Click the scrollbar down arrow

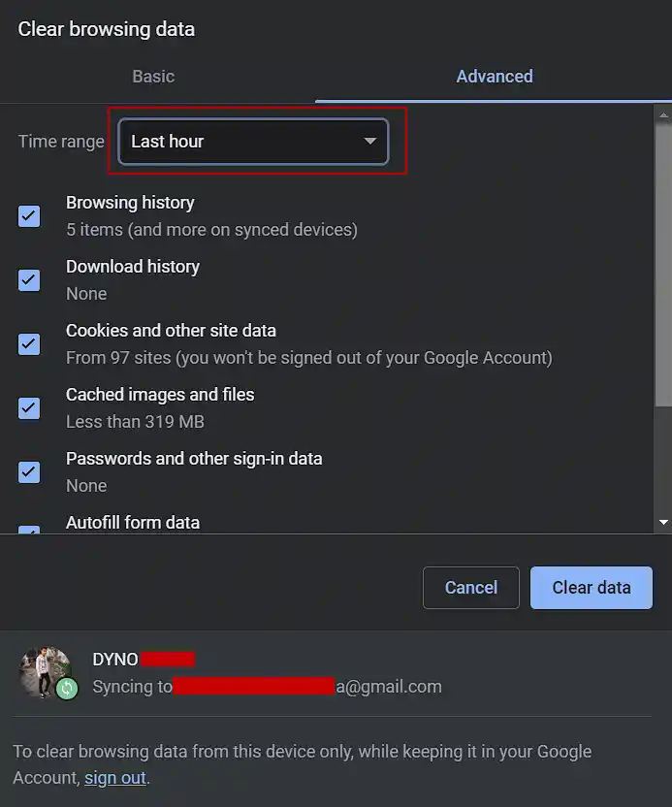tap(663, 523)
